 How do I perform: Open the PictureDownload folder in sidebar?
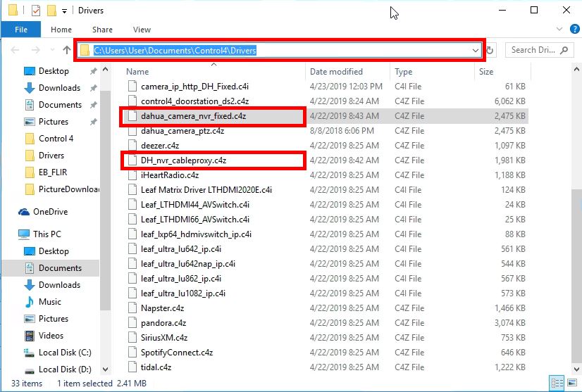click(68, 189)
